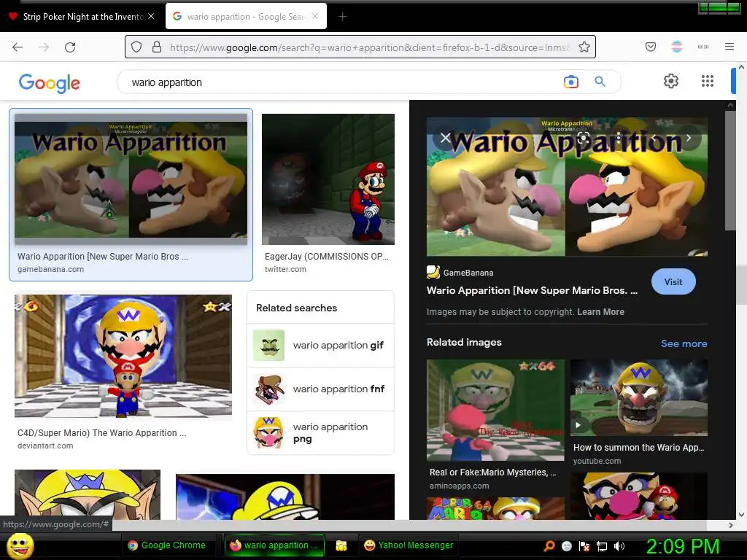The image size is (747, 560).
Task: Click the 2:09 PM clock
Action: (x=683, y=545)
